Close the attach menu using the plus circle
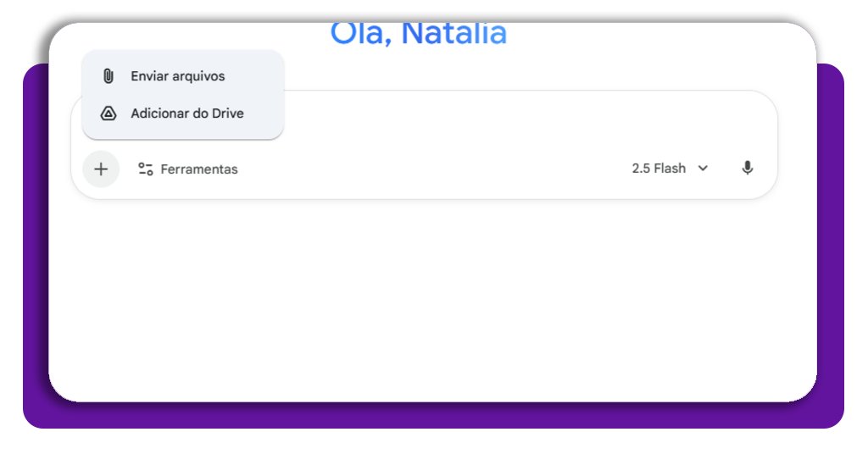Image resolution: width=868 pixels, height=454 pixels. [x=101, y=169]
